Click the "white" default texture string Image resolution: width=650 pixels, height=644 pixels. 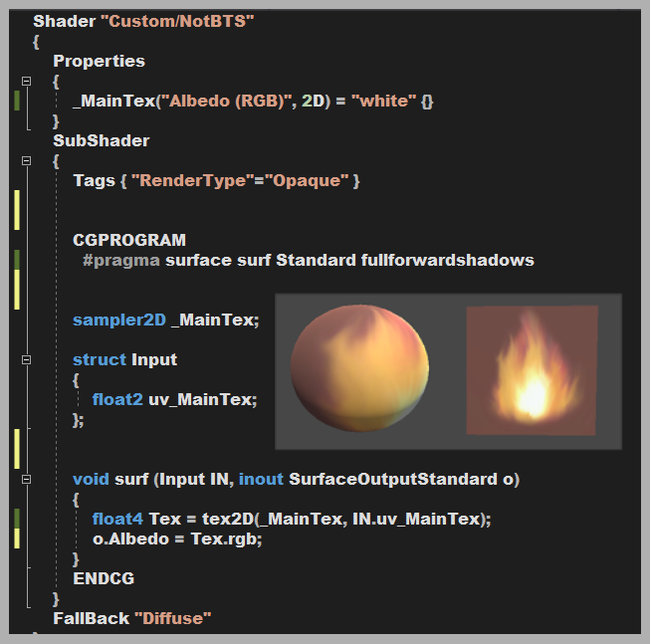pyautogui.click(x=383, y=101)
